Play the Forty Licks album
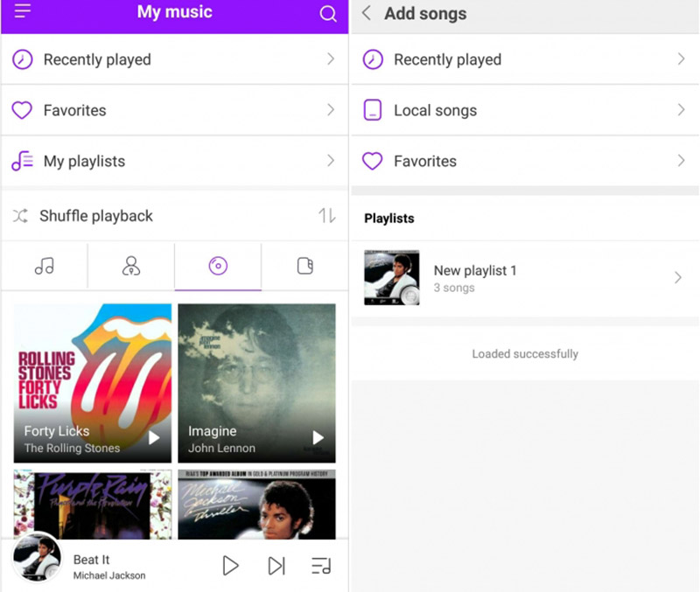This screenshot has width=700, height=592. 154,437
